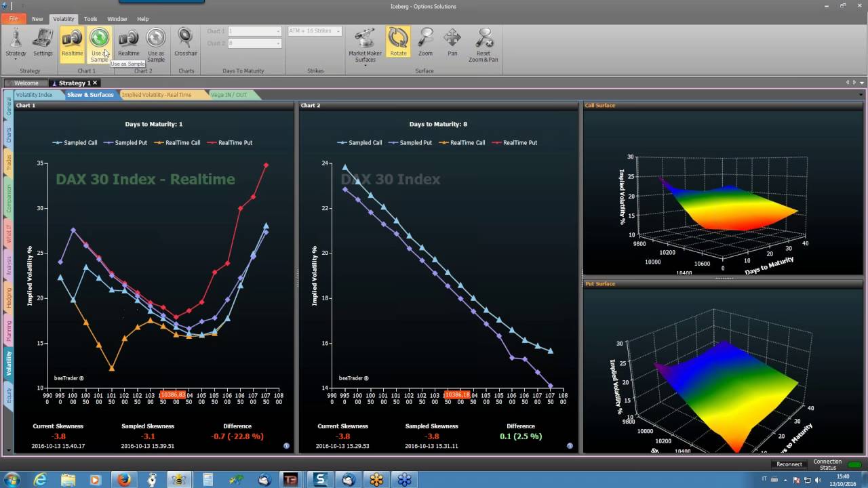Open the document tab list dropdown arrow
The image size is (868, 488).
[861, 83]
